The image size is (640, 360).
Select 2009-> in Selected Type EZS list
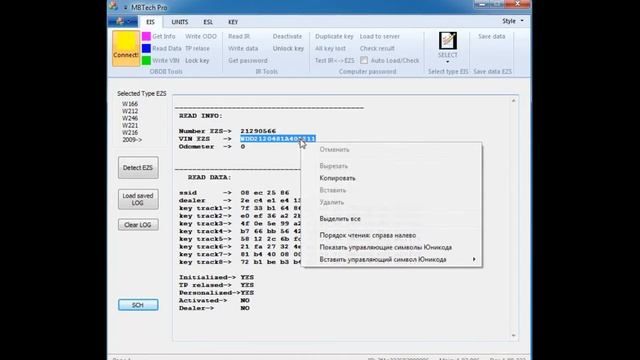(x=132, y=140)
